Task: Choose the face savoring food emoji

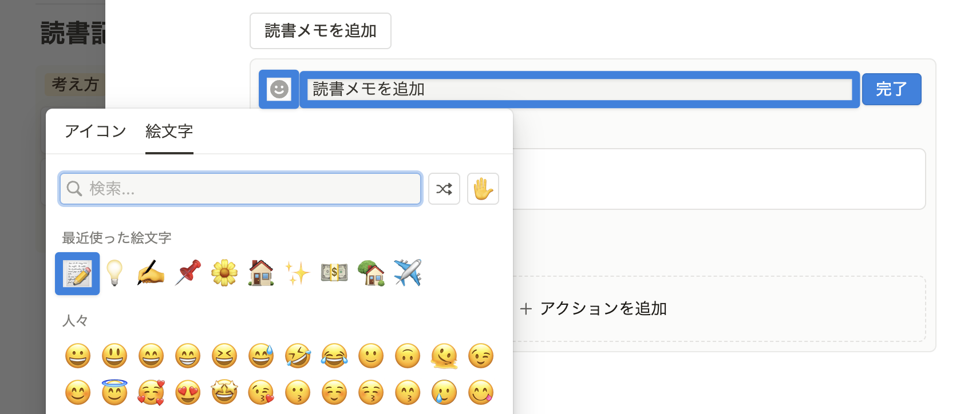Action: click(x=481, y=392)
